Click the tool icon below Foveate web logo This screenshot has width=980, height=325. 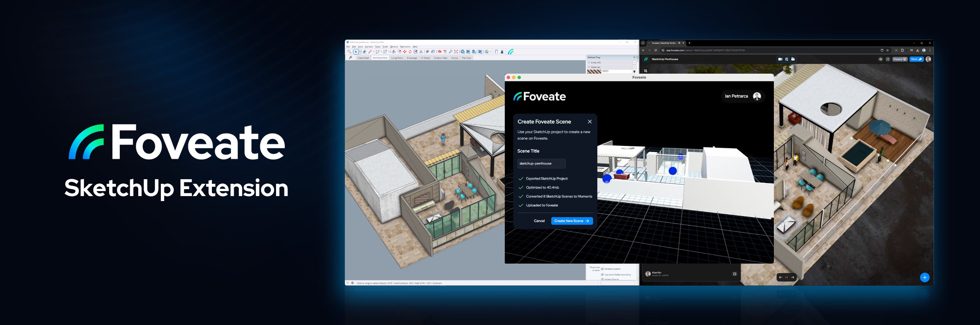click(646, 71)
